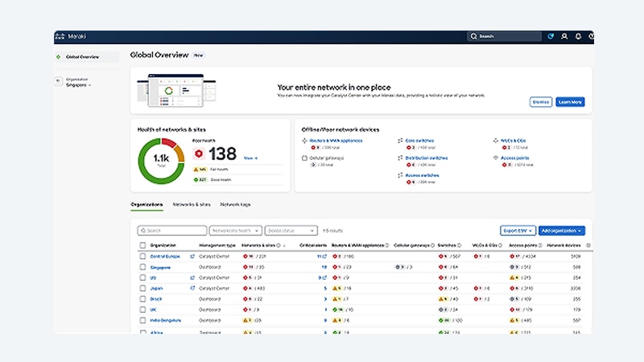Image resolution: width=644 pixels, height=362 pixels.
Task: Switch to Networks & sites tab
Action: click(192, 204)
